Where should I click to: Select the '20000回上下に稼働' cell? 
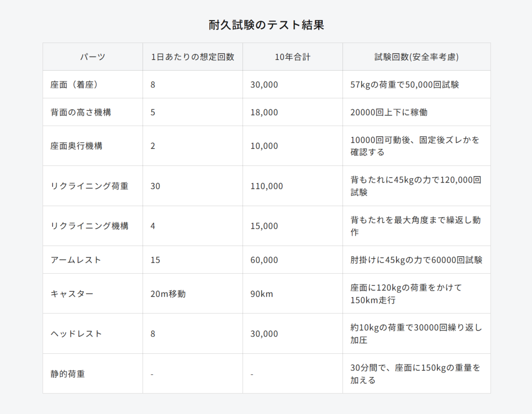[417, 112]
